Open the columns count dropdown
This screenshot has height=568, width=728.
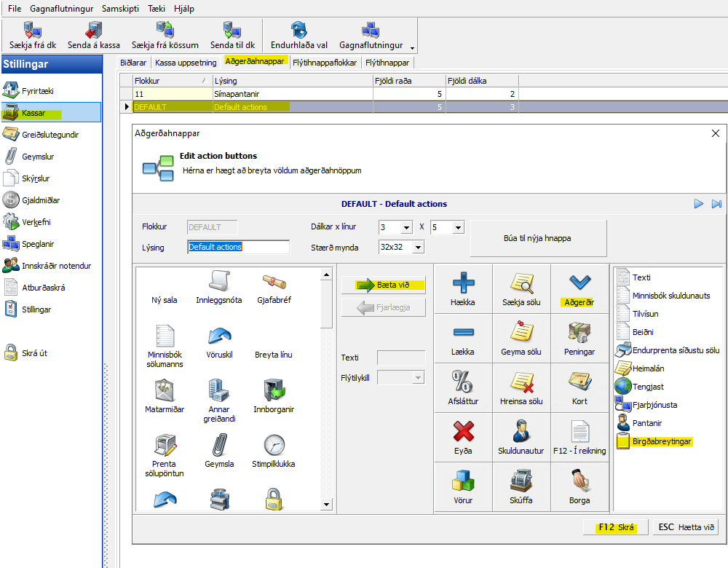coord(406,227)
